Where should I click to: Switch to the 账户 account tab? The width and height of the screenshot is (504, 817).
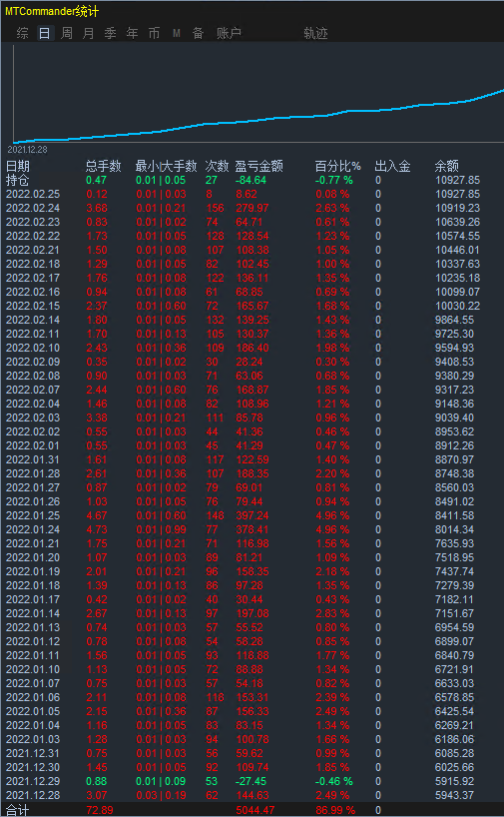(x=230, y=33)
